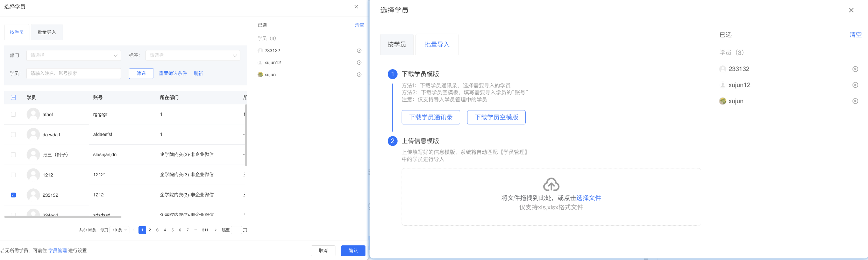This screenshot has width=868, height=260.
Task: Click the 选择文件 link
Action: [x=589, y=198]
